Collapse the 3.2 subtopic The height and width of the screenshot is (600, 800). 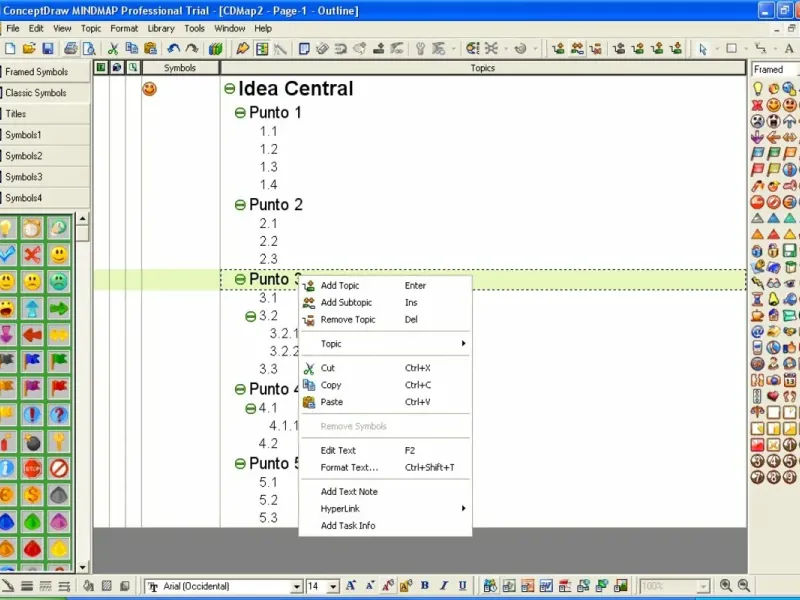tap(250, 317)
